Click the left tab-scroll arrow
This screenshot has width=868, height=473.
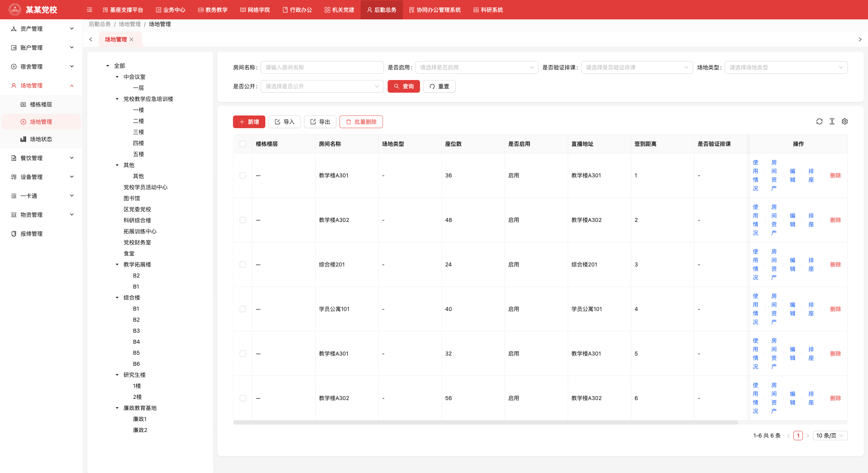(91, 39)
